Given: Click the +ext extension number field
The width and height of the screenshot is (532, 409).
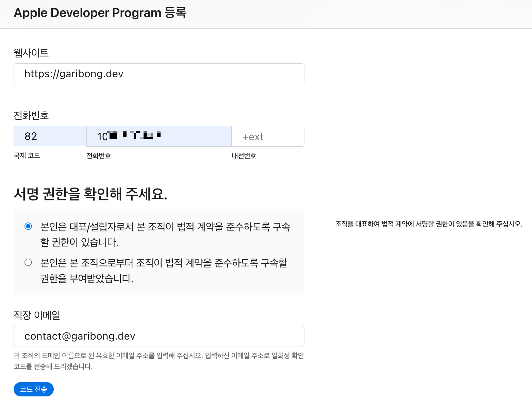Looking at the screenshot, I should (268, 136).
